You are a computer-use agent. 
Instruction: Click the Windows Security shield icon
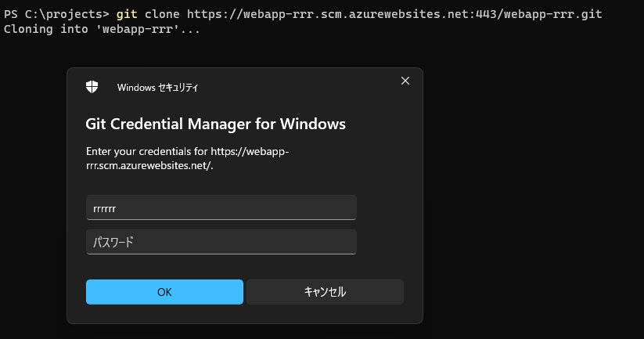pos(92,87)
